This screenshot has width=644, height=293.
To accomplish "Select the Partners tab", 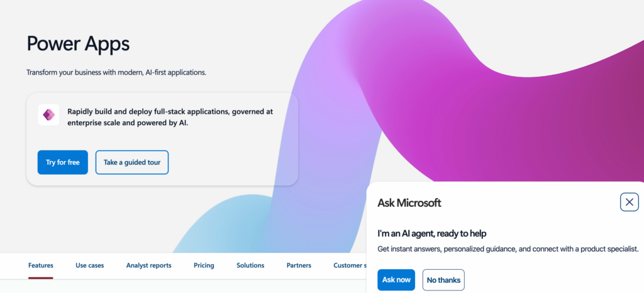I will click(x=299, y=265).
